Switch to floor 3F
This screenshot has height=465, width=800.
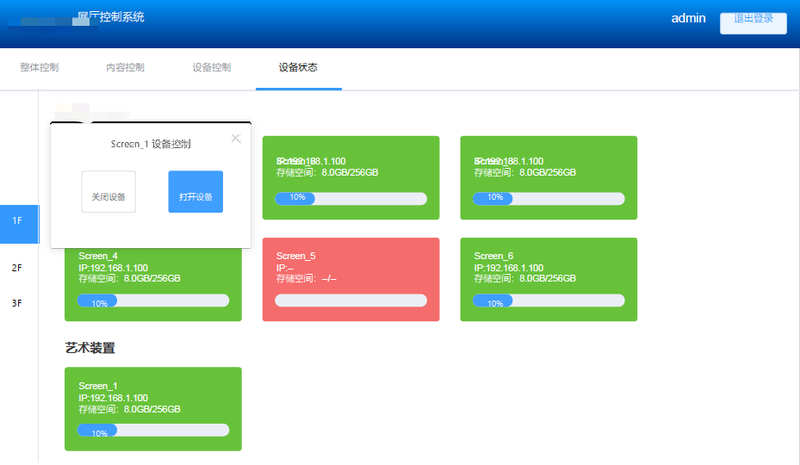pyautogui.click(x=17, y=303)
